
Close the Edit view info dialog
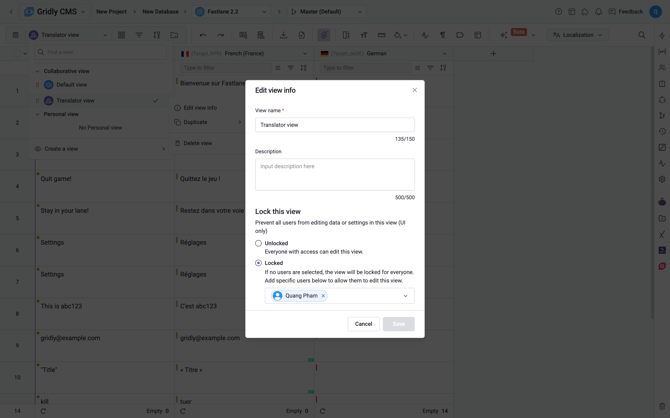click(x=415, y=90)
